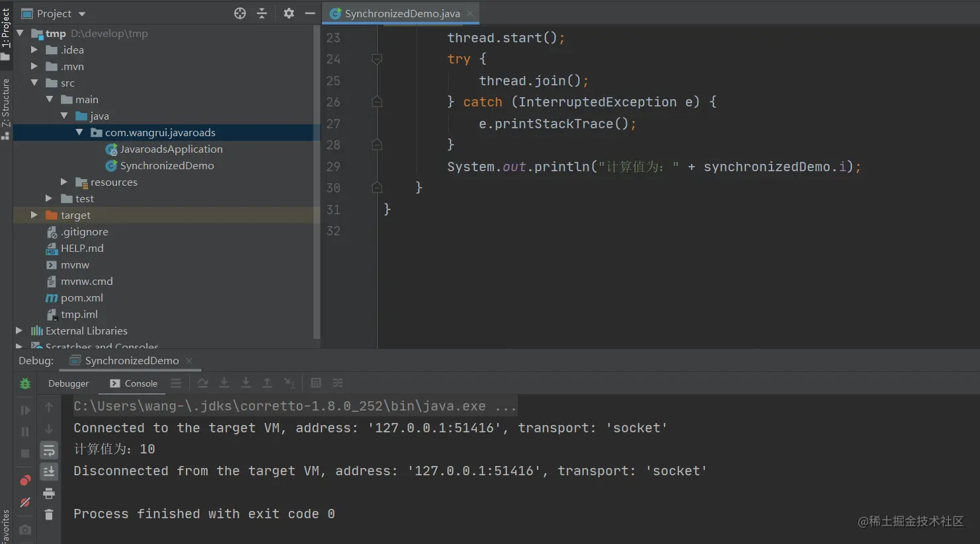Click the Stop debug icon
This screenshot has height=544, width=980.
pos(25,453)
